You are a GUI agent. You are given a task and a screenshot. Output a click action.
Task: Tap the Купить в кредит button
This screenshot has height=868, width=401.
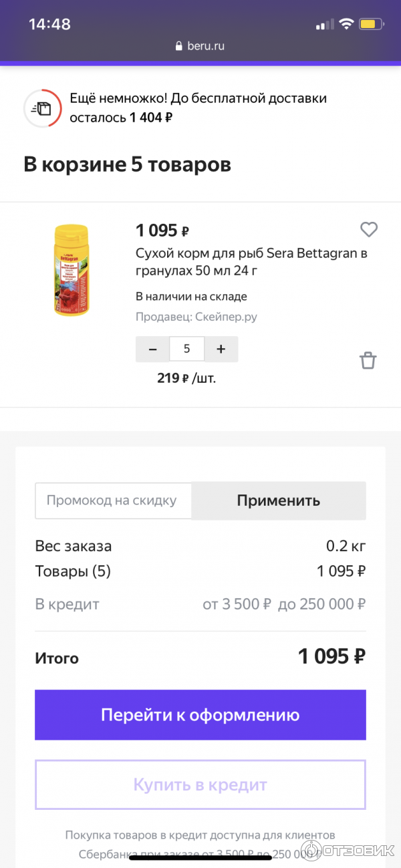pos(200,784)
